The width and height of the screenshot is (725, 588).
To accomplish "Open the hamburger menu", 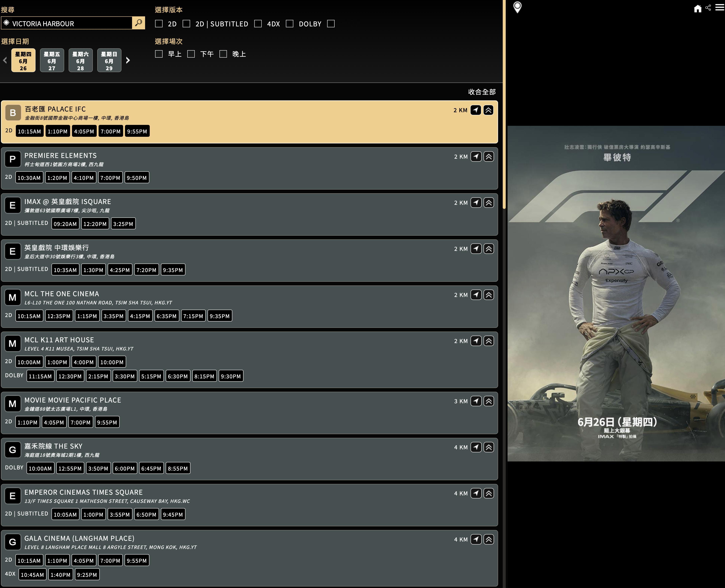I will (x=720, y=7).
